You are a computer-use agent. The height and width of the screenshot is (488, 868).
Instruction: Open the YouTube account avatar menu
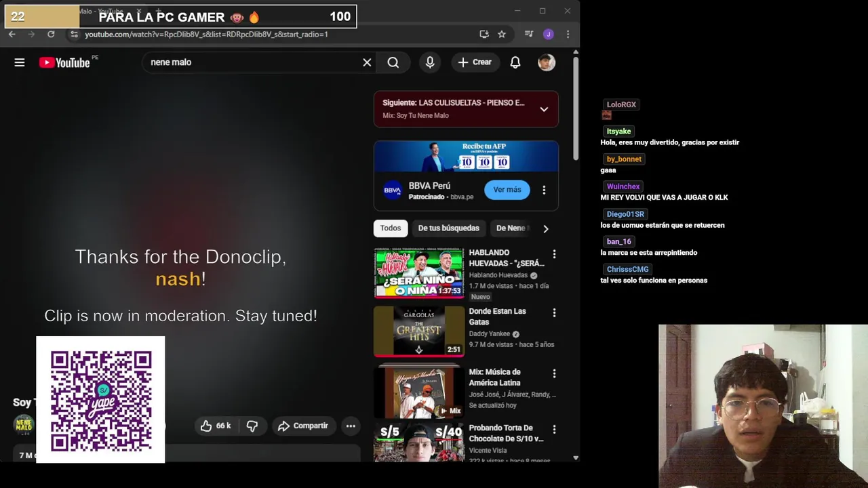click(x=547, y=62)
